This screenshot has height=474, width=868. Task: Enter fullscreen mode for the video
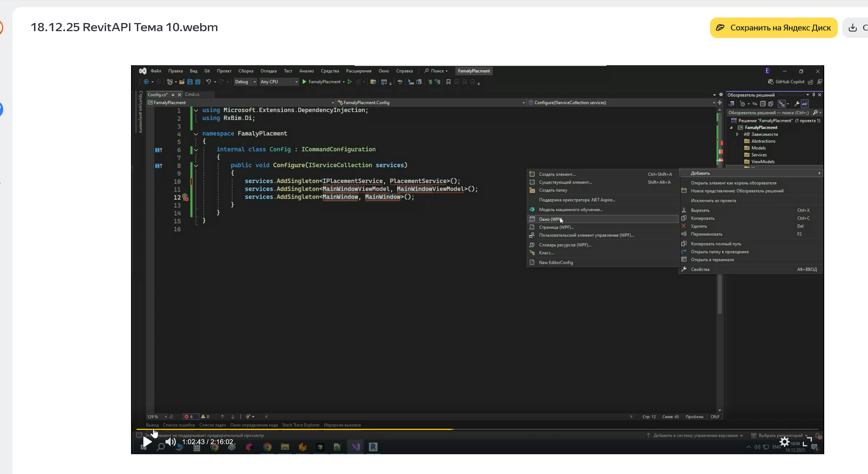point(807,442)
